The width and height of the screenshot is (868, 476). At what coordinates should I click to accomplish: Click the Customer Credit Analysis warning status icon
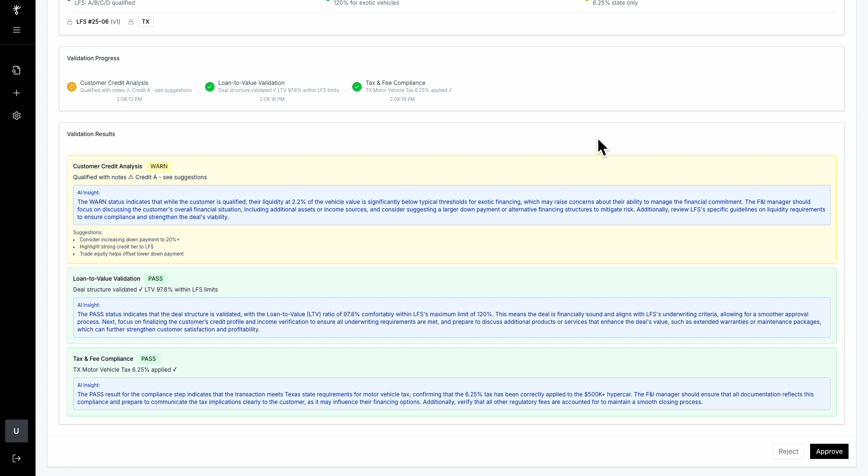72,87
